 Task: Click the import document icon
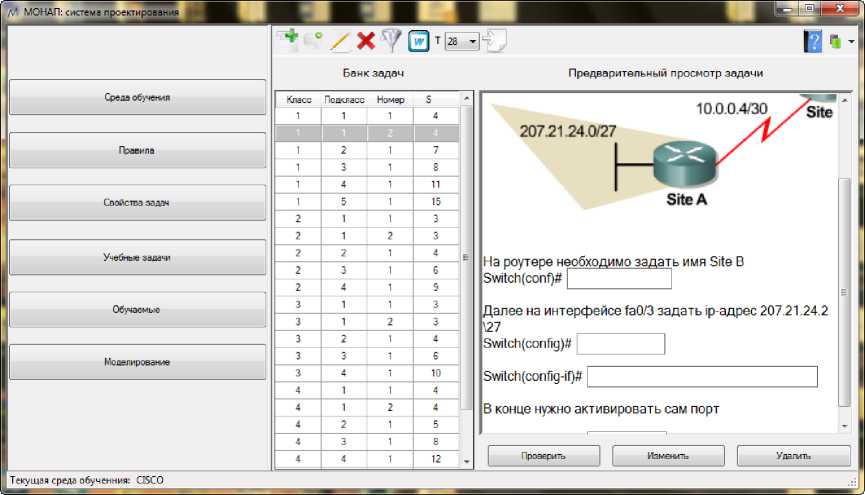click(494, 41)
